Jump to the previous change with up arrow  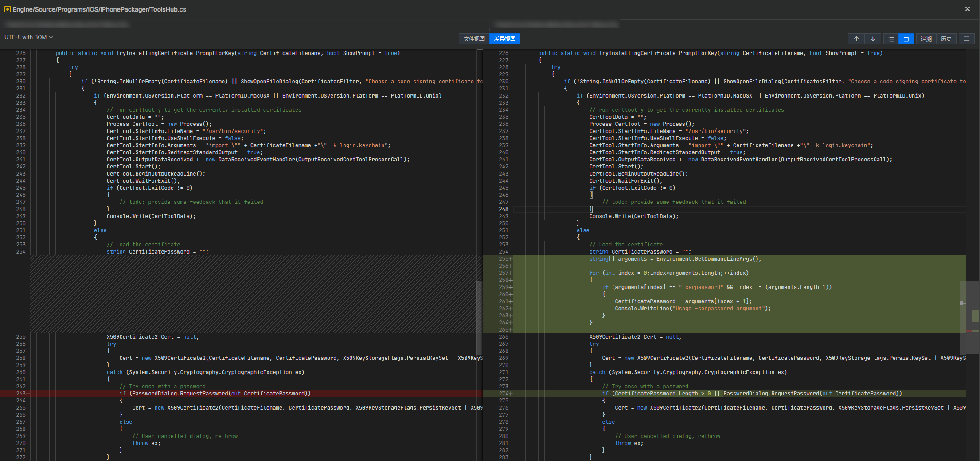pos(856,39)
